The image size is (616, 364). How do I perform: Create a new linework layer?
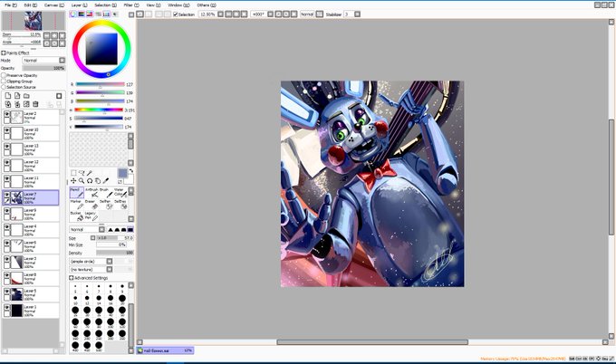(x=17, y=96)
